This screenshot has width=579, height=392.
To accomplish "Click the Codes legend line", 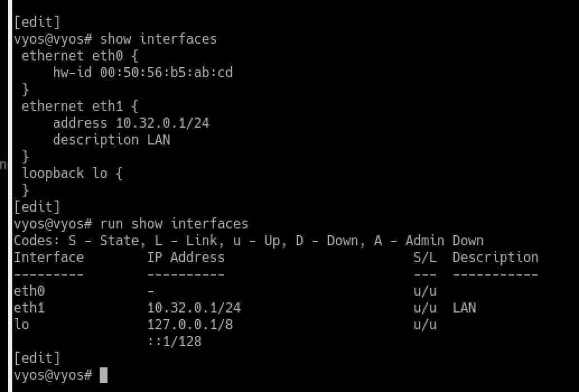I will coord(248,241).
